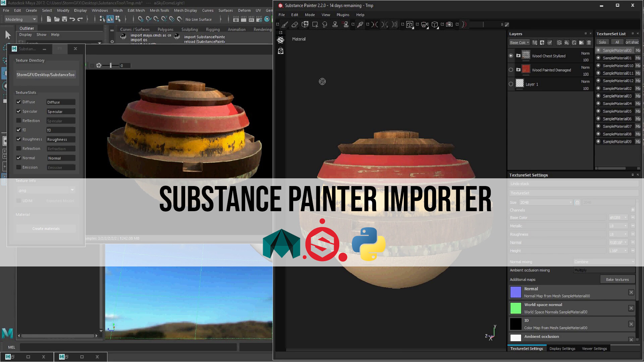
Task: Select the Wood Painted Damaged layer radio button
Action: (511, 69)
